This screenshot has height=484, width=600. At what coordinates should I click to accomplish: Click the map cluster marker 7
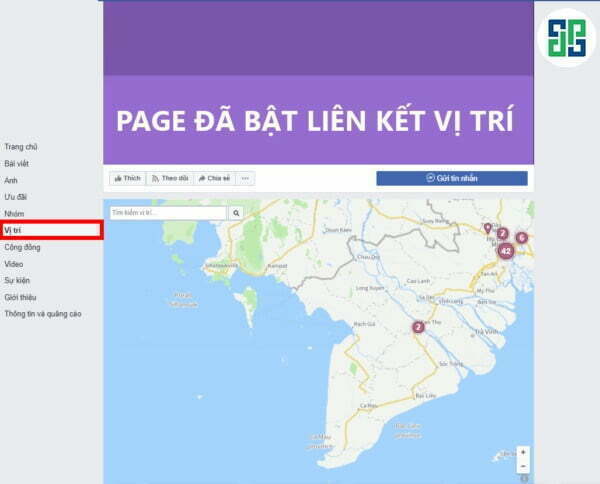coord(502,233)
